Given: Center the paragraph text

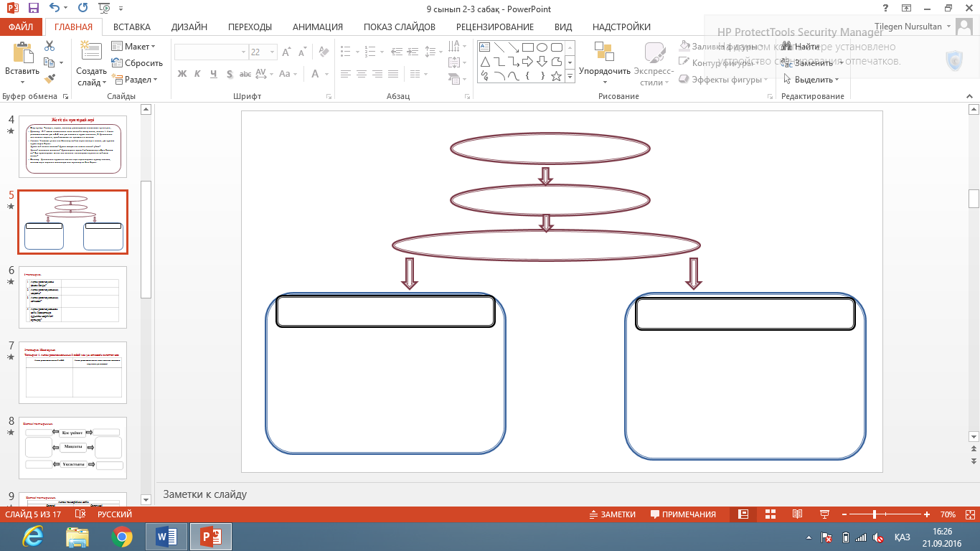Looking at the screenshot, I should point(362,74).
